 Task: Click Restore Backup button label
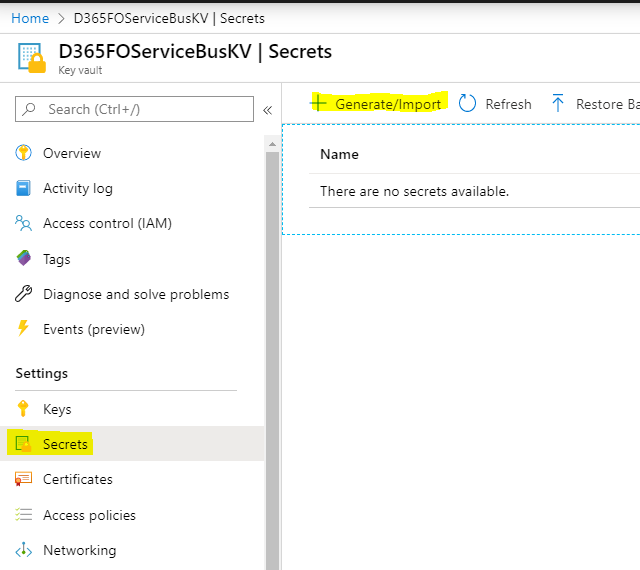pyautogui.click(x=608, y=104)
